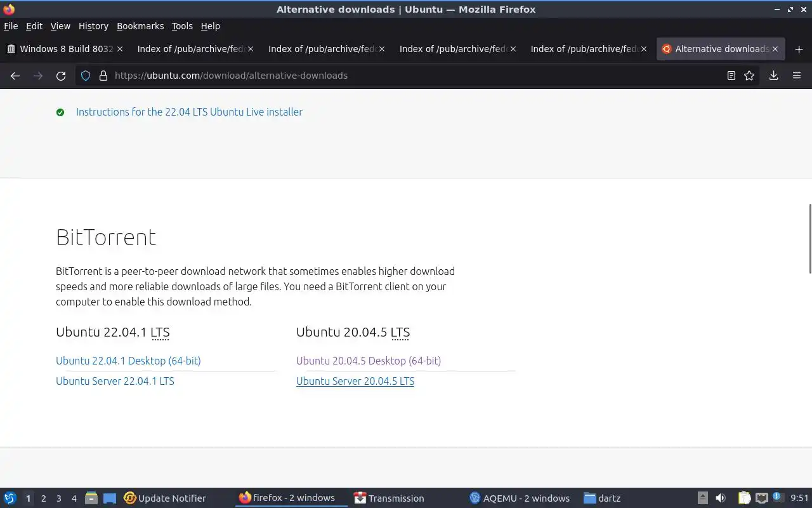Switch to Transmission window in taskbar
This screenshot has width=812, height=508.
390,498
